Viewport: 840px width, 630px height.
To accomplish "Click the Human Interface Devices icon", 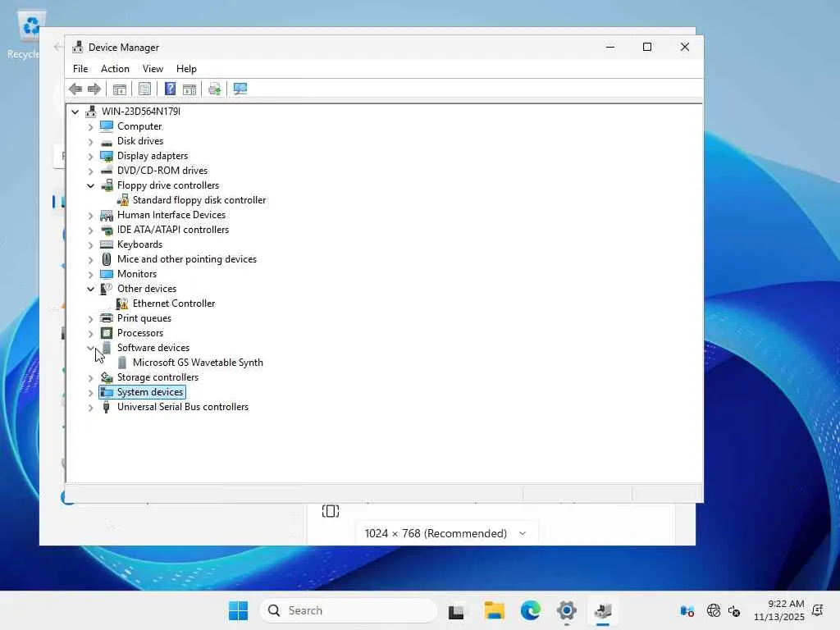I will point(107,215).
